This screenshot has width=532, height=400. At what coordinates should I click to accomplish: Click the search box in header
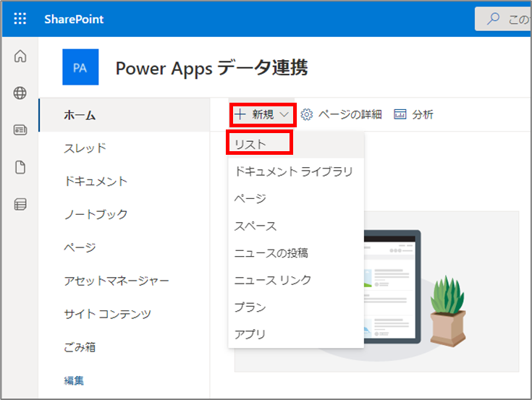[503, 19]
